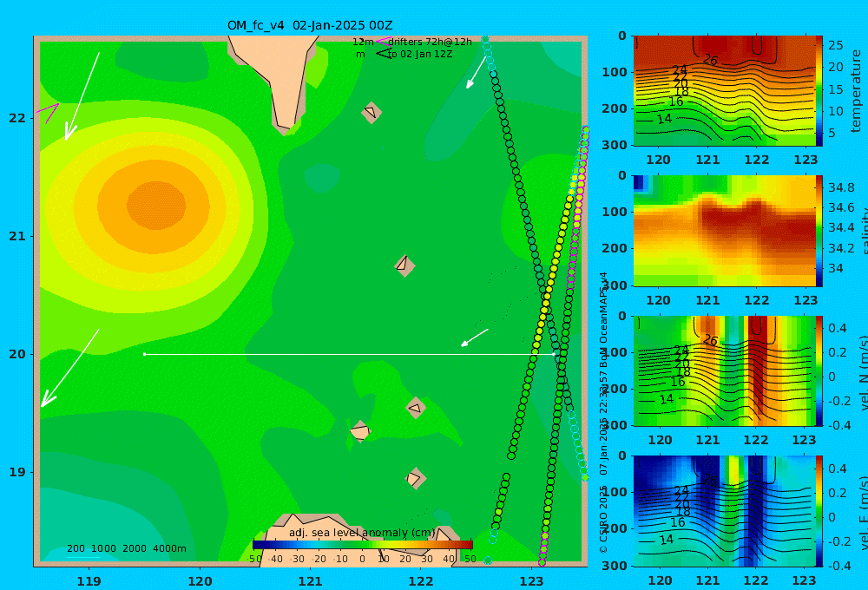Image resolution: width=868 pixels, height=590 pixels.
Task: Click the salinity colorbar beside the second section
Action: pyautogui.click(x=819, y=231)
